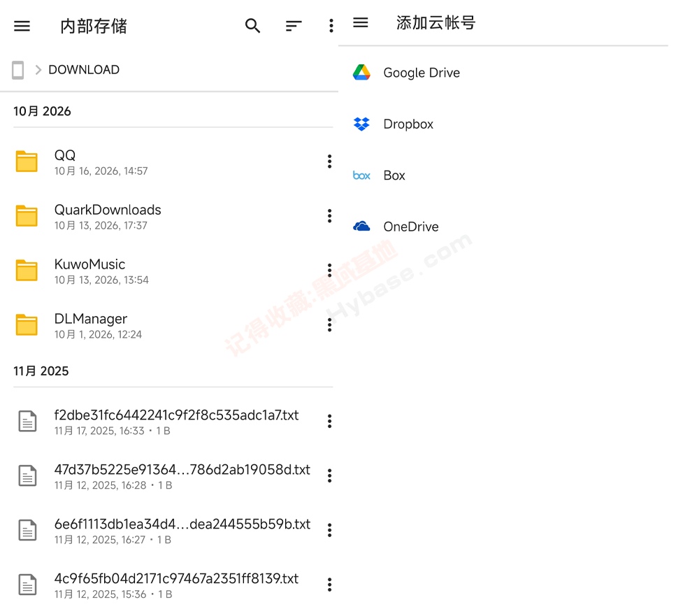Tap the search magnifier icon
The height and width of the screenshot is (616, 676).
pyautogui.click(x=252, y=26)
